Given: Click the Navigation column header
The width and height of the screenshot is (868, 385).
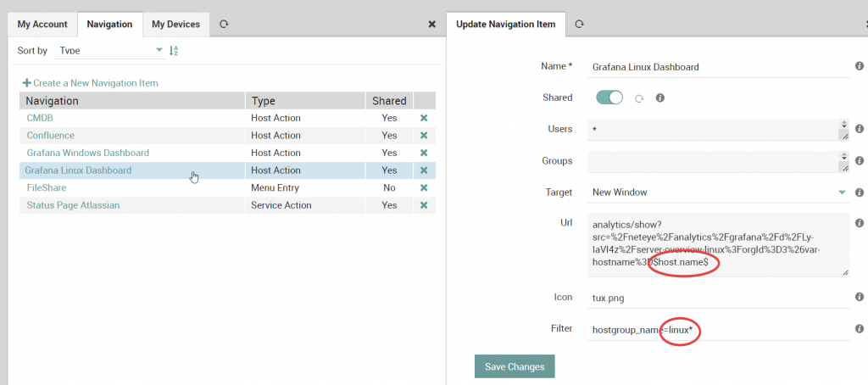Looking at the screenshot, I should click(x=132, y=101).
